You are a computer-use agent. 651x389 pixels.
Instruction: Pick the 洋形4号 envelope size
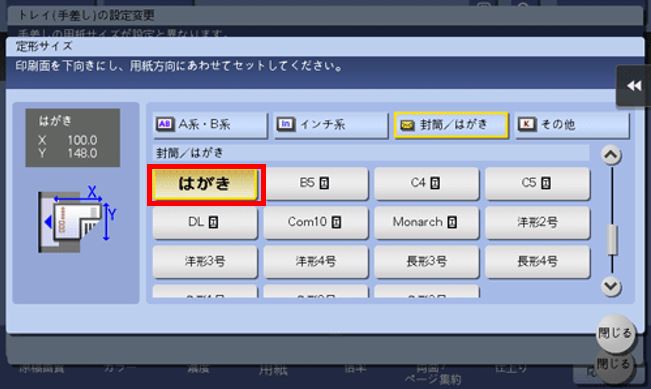point(316,261)
